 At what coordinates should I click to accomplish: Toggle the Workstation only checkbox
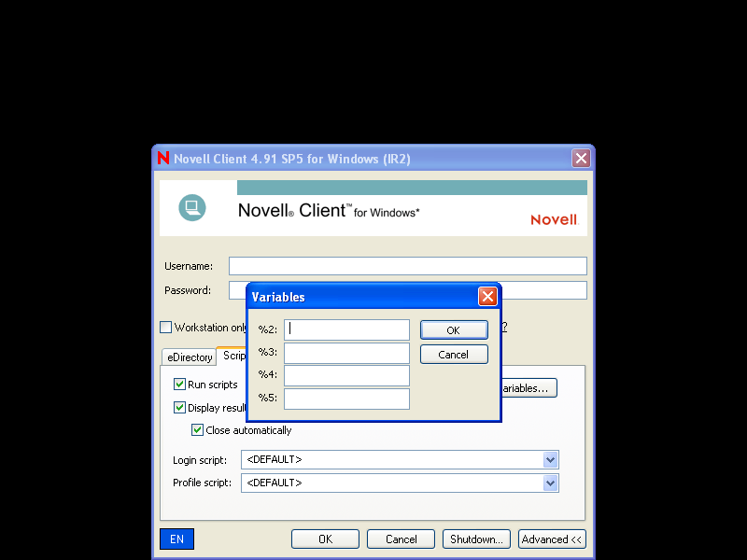click(x=166, y=328)
